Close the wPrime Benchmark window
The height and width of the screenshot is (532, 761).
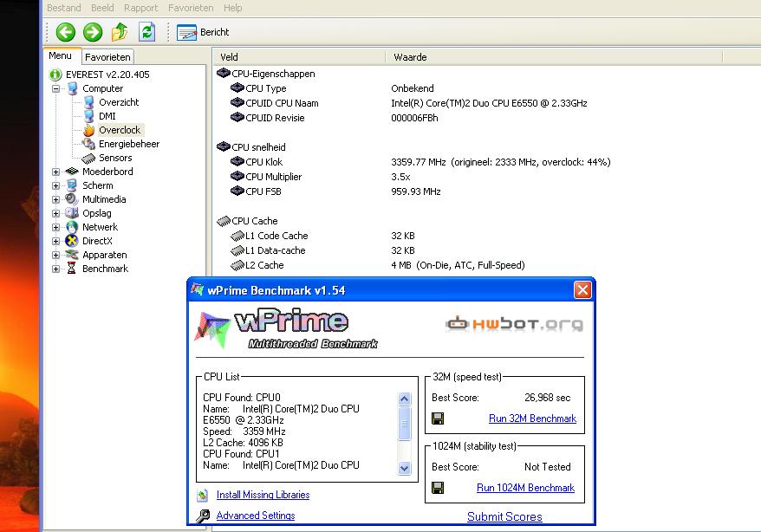pos(582,290)
